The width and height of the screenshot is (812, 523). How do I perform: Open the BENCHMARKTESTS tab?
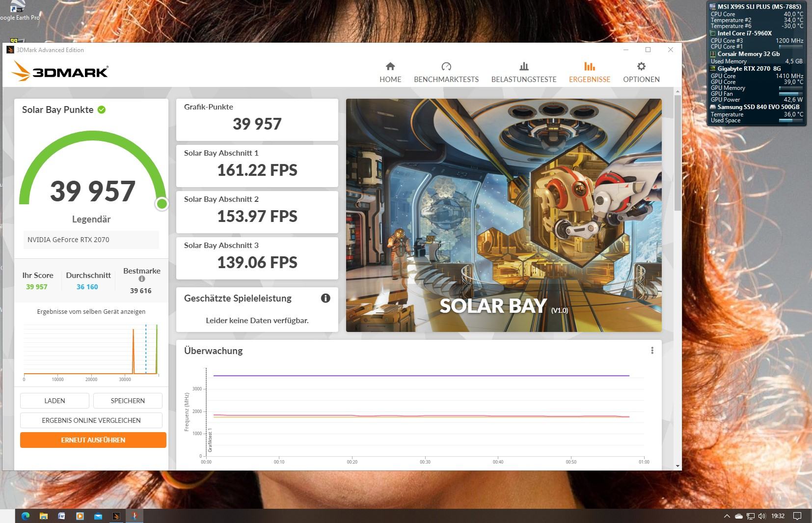[446, 72]
